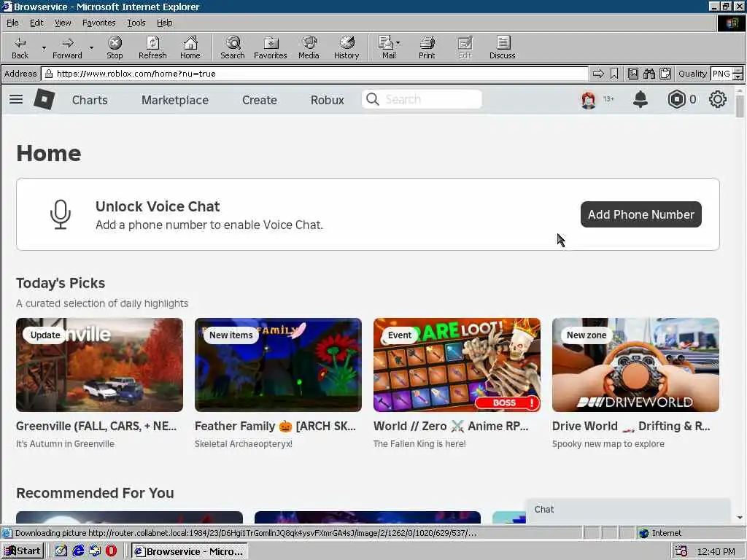Click the 13+ age label in header
This screenshot has height=560, width=747.
(608, 99)
